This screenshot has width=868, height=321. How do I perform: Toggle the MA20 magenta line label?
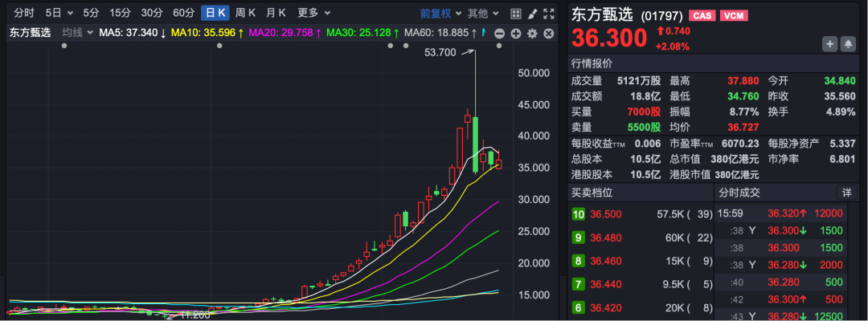click(x=285, y=33)
